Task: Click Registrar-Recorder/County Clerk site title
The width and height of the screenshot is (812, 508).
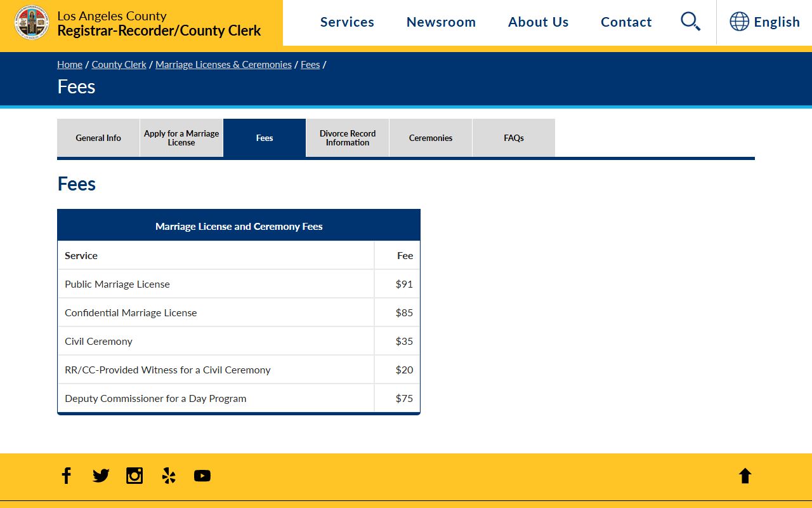Action: 159,30
